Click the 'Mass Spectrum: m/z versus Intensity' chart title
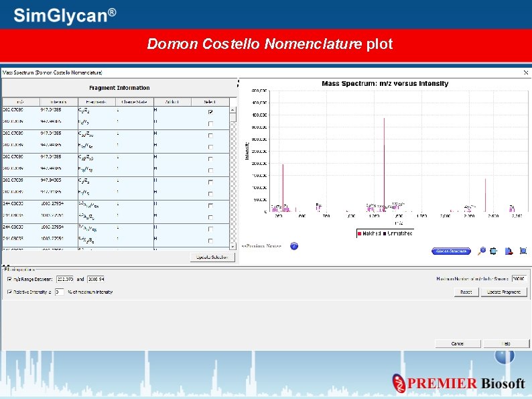Screen dimensions: 532x399 [385, 84]
